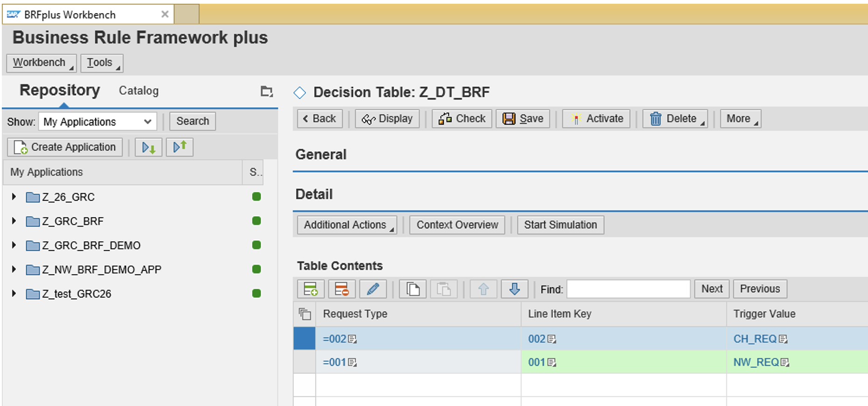Select the row selector for =001
868x406 pixels.
tap(304, 362)
